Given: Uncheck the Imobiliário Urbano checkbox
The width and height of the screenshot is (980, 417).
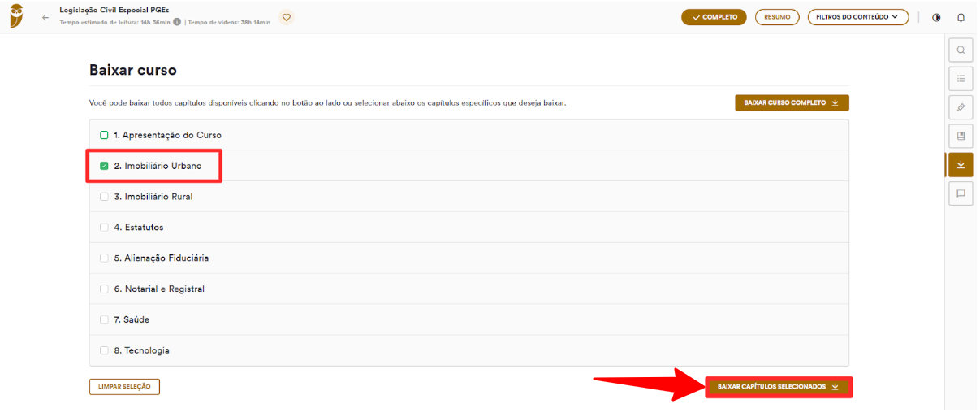Looking at the screenshot, I should pos(104,166).
